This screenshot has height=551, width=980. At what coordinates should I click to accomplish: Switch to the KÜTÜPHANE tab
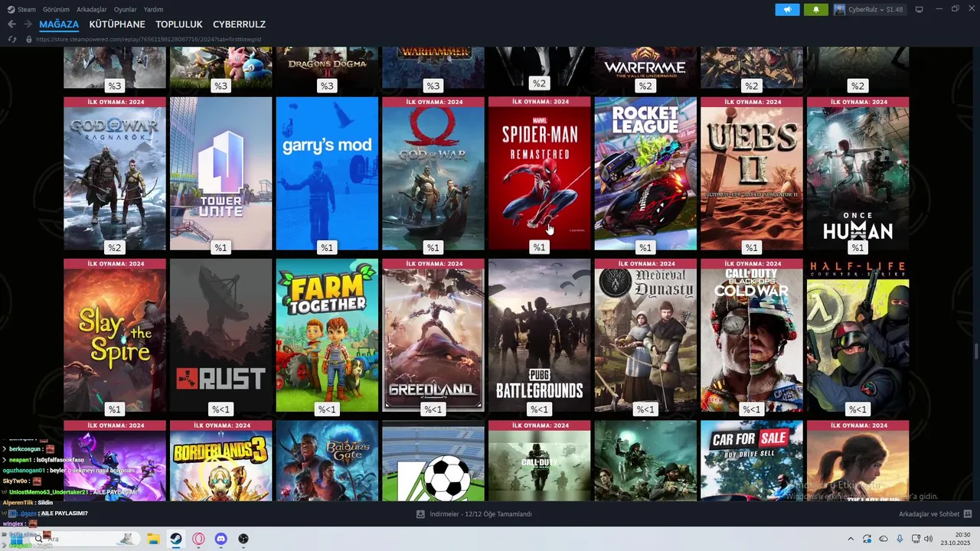pos(117,24)
